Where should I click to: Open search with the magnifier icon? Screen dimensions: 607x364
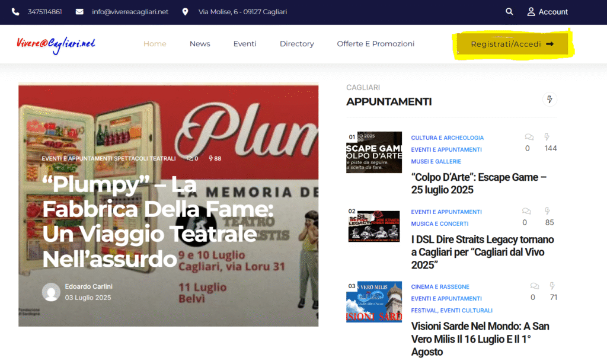[509, 12]
